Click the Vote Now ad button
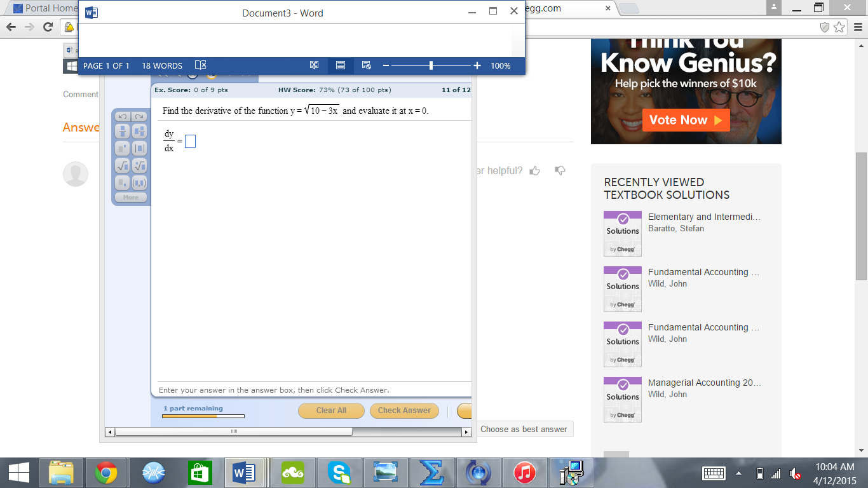This screenshot has height=488, width=868. pyautogui.click(x=686, y=120)
